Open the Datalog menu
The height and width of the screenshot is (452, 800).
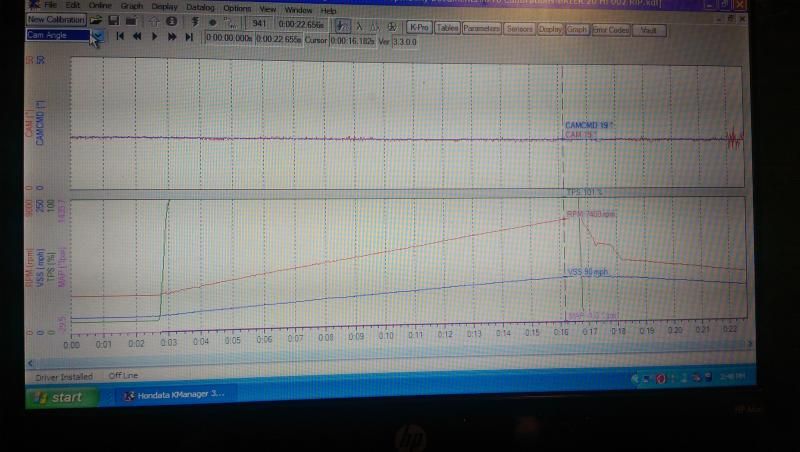tap(199, 6)
